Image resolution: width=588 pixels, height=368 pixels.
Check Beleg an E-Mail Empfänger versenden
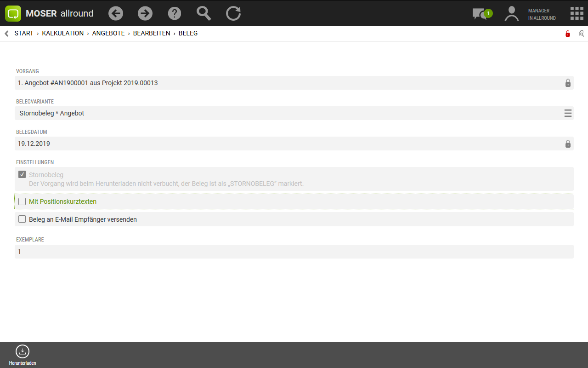click(x=22, y=219)
